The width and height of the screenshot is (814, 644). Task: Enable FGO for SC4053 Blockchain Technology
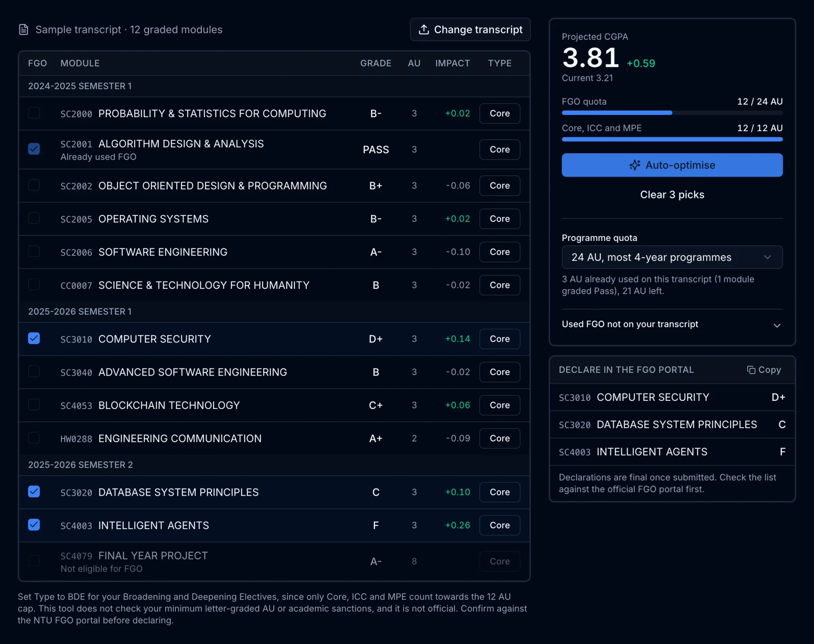[x=34, y=405]
